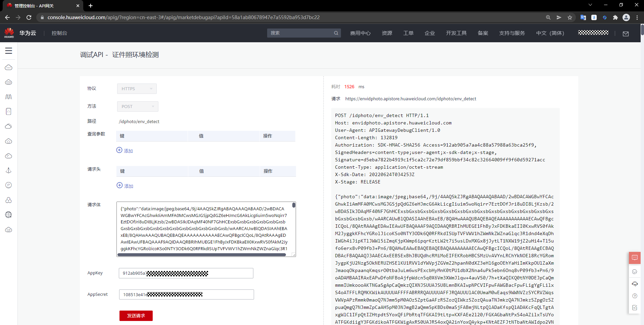Screen dimensions: 644x325
Task: Click the 1526 elapsed time value
Action: [x=349, y=87]
